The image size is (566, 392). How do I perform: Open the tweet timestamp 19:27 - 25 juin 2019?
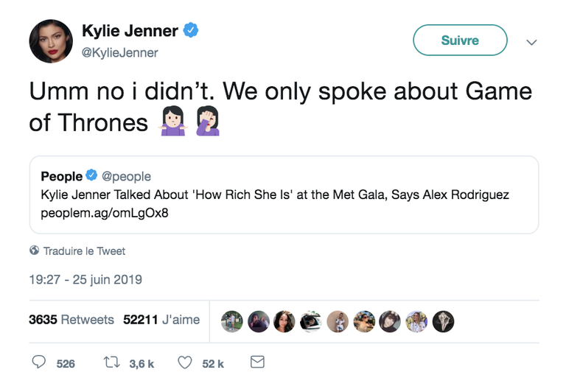(x=85, y=279)
